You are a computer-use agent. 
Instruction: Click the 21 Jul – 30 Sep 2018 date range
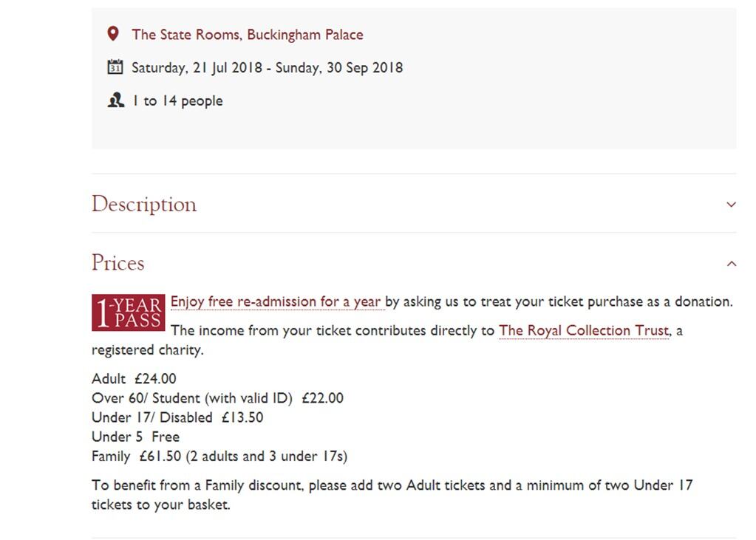267,68
